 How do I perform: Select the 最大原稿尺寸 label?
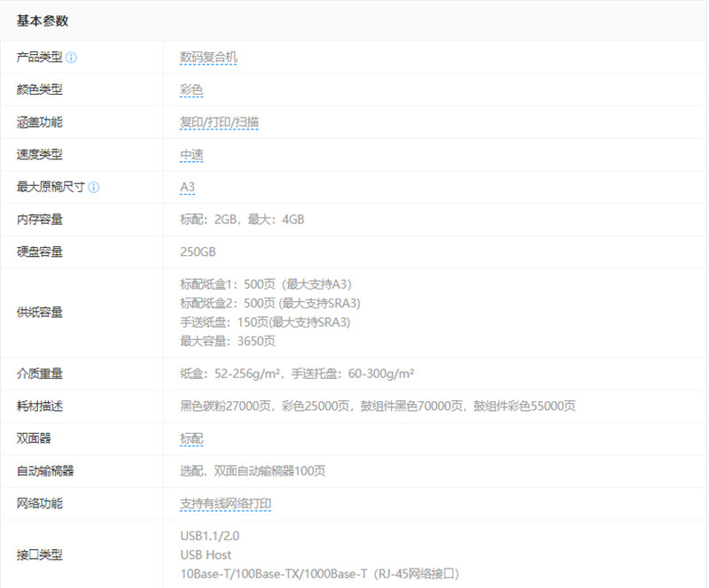(x=51, y=187)
